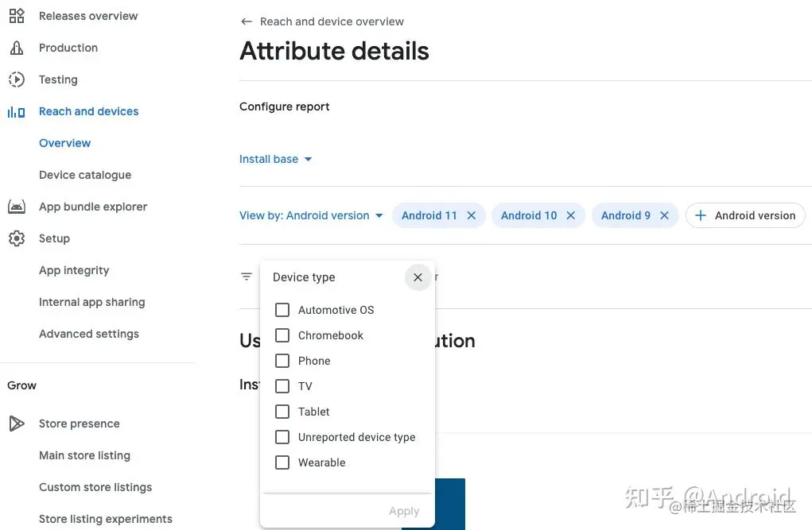Open Device catalogue in sidebar

[x=85, y=175]
